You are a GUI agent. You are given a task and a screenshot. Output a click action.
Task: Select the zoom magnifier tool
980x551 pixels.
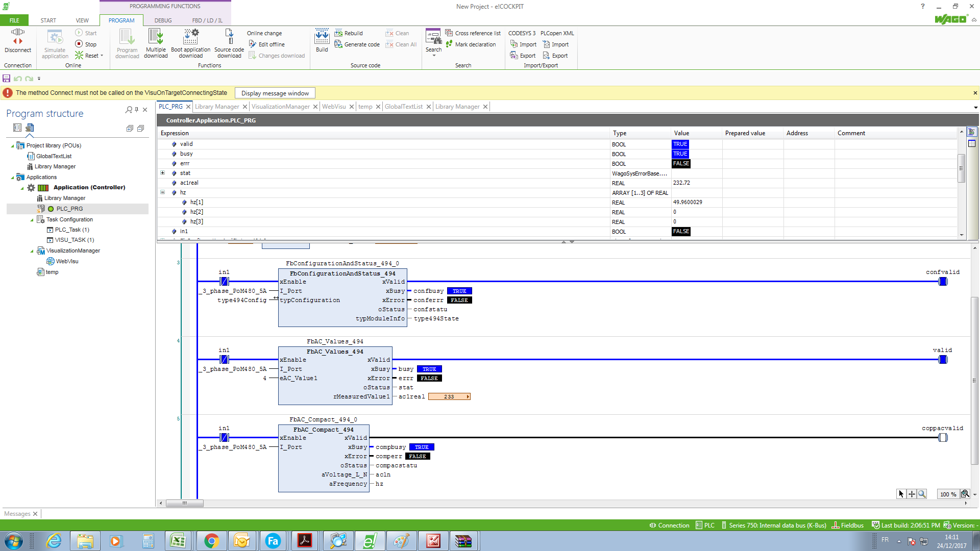click(922, 494)
